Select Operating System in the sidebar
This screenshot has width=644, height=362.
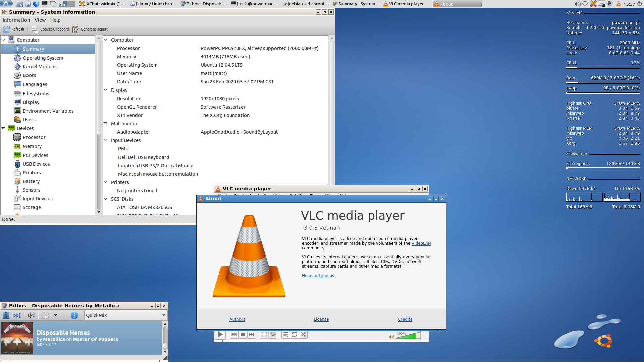(x=43, y=58)
